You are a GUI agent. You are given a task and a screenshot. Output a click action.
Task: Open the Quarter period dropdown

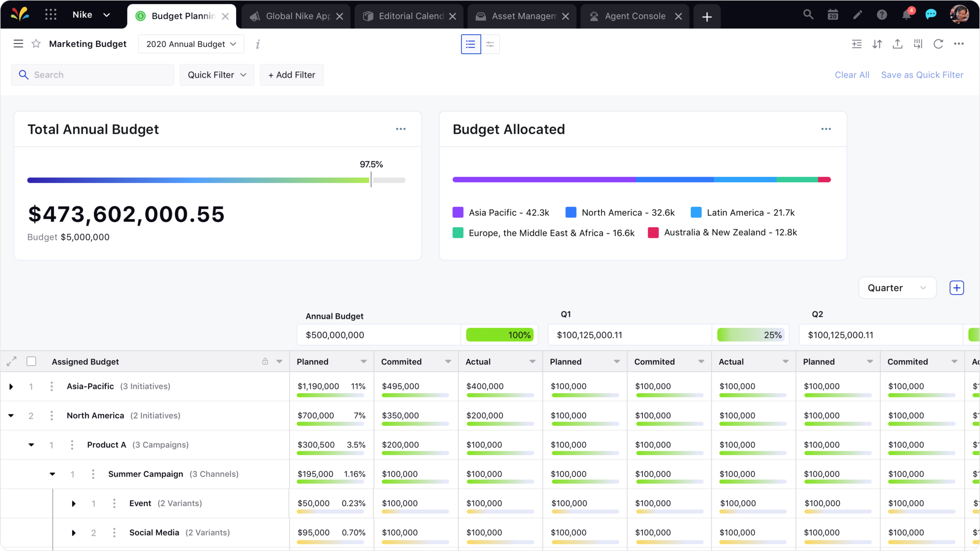897,288
